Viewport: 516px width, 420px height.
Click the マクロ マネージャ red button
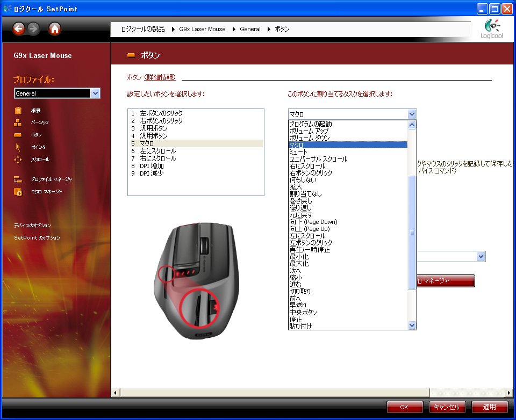446,281
